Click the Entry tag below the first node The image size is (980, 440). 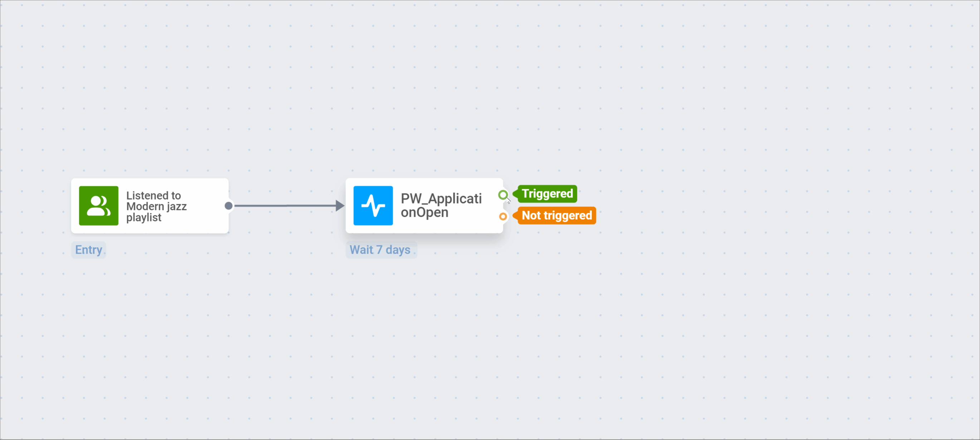pyautogui.click(x=89, y=250)
